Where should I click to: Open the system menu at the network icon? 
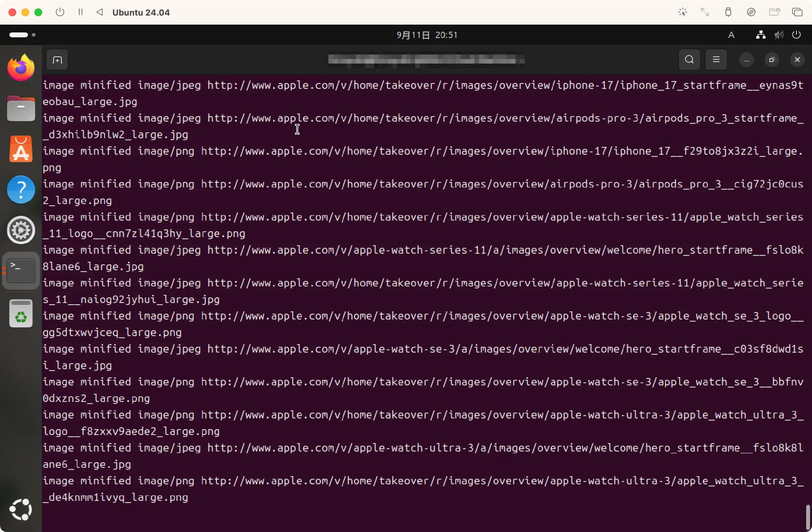[760, 35]
